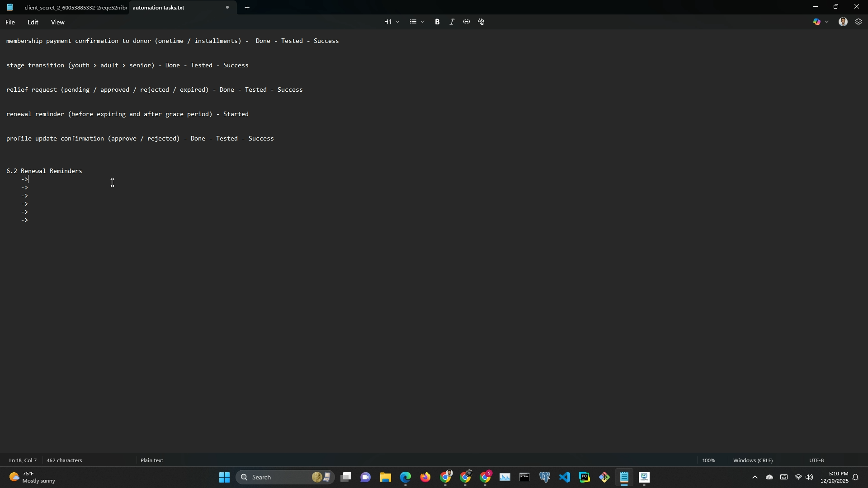Toggle italic formatting
868x488 pixels.
pyautogui.click(x=452, y=22)
